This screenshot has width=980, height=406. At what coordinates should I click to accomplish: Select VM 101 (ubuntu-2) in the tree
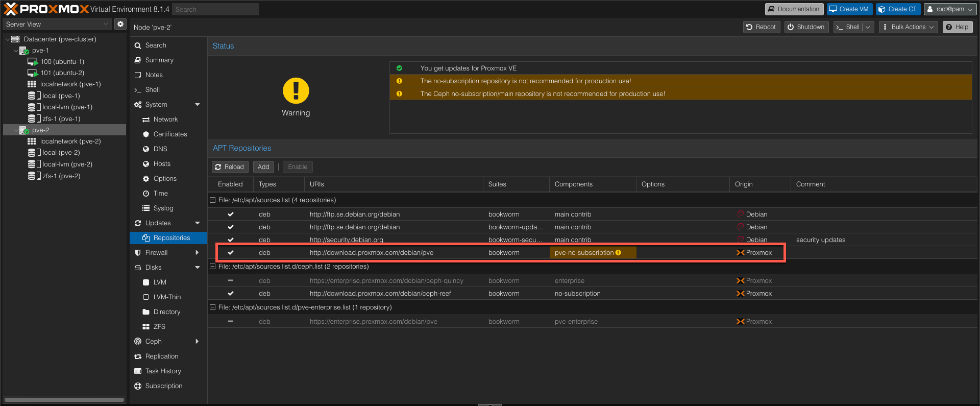pos(62,73)
